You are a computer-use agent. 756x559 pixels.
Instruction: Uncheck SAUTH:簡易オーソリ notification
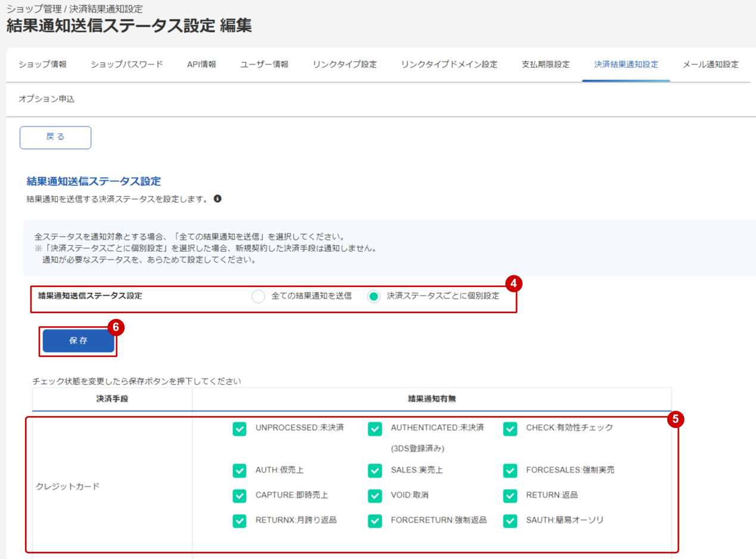coord(510,520)
